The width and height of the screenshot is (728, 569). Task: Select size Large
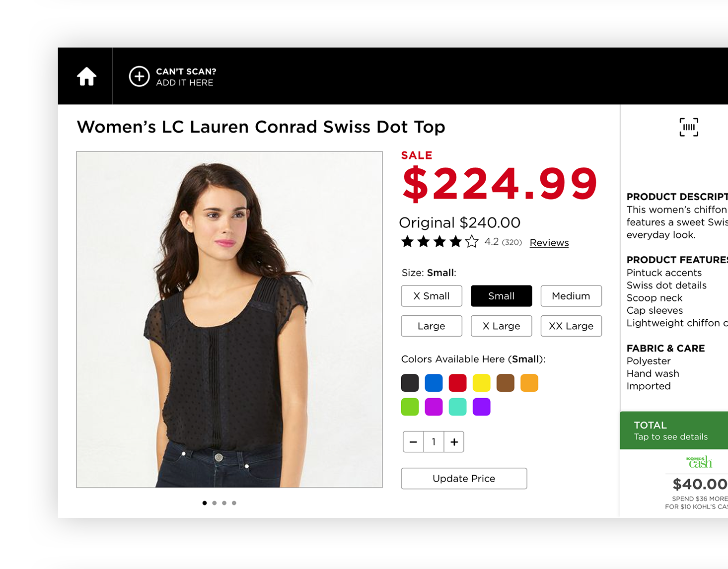coord(431,326)
